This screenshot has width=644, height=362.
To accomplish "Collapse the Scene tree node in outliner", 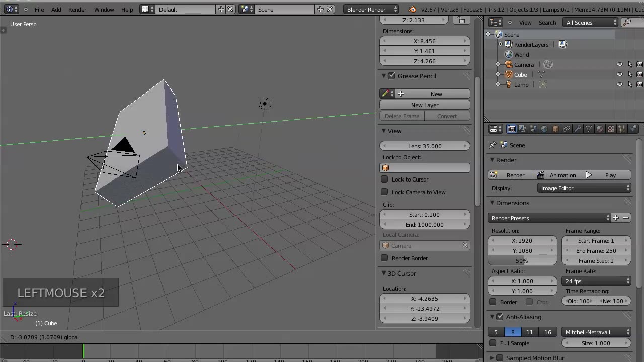I will (x=488, y=34).
